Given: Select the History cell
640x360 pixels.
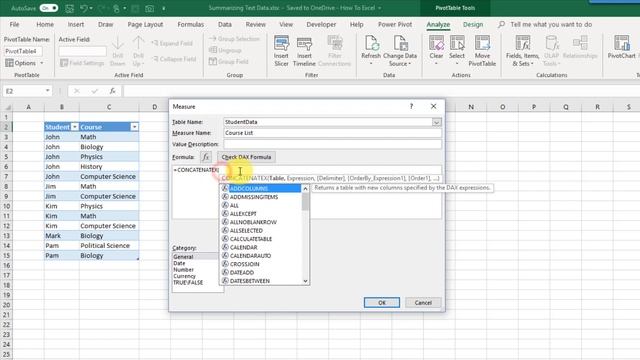Looking at the screenshot, I should coord(109,167).
